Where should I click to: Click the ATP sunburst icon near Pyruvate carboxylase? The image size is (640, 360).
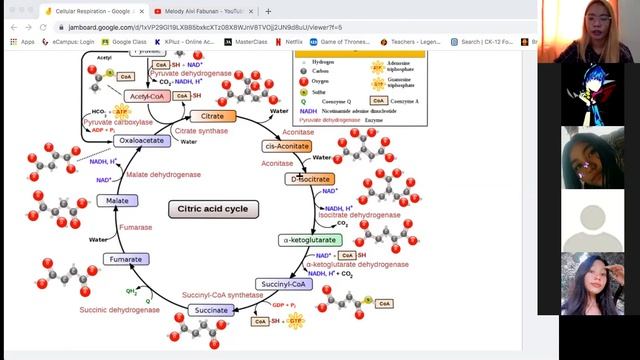121,111
